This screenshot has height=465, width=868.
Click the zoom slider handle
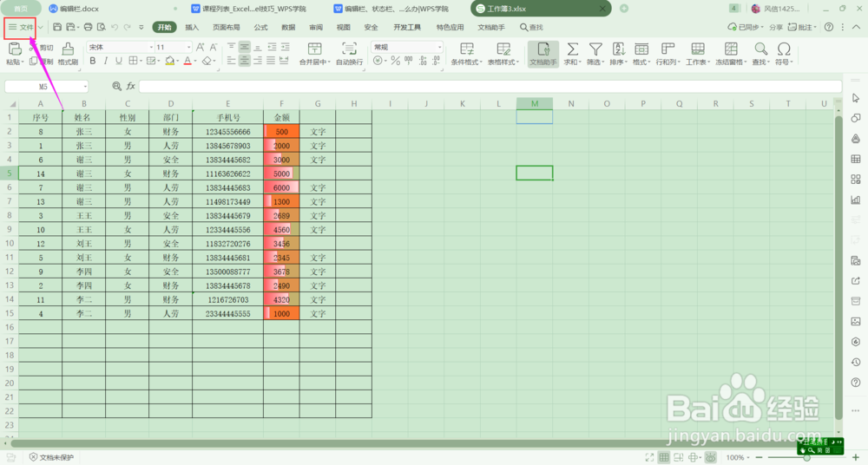[807, 457]
